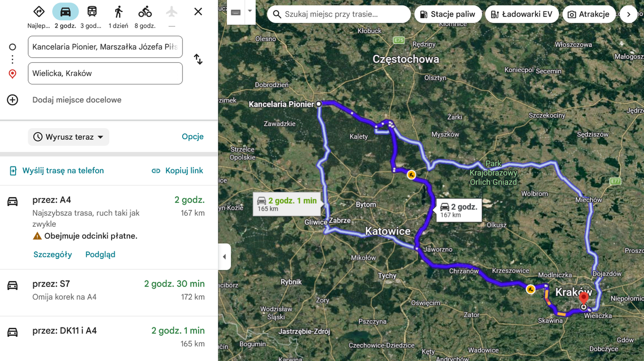Filter by Ładowarki EV chip

(522, 15)
